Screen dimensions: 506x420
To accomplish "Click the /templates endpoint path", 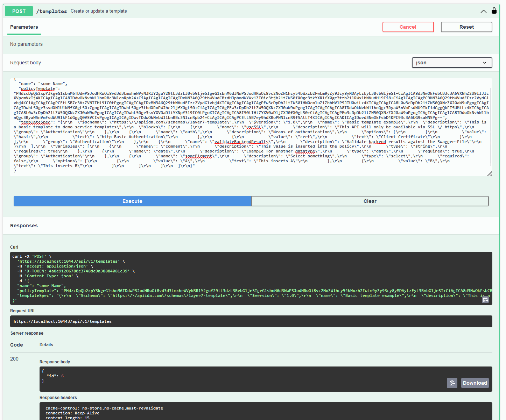I will click(51, 11).
